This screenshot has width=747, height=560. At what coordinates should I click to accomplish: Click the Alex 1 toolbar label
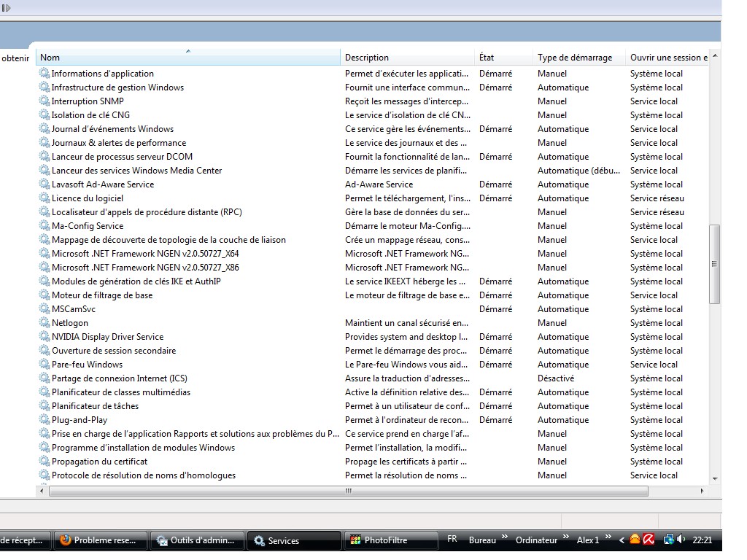(x=588, y=540)
